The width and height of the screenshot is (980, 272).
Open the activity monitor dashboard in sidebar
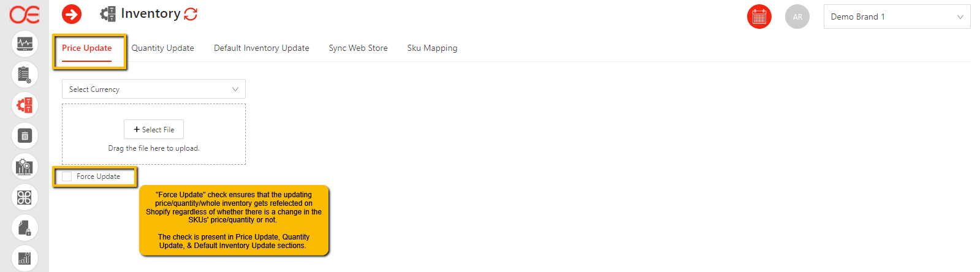(25, 43)
